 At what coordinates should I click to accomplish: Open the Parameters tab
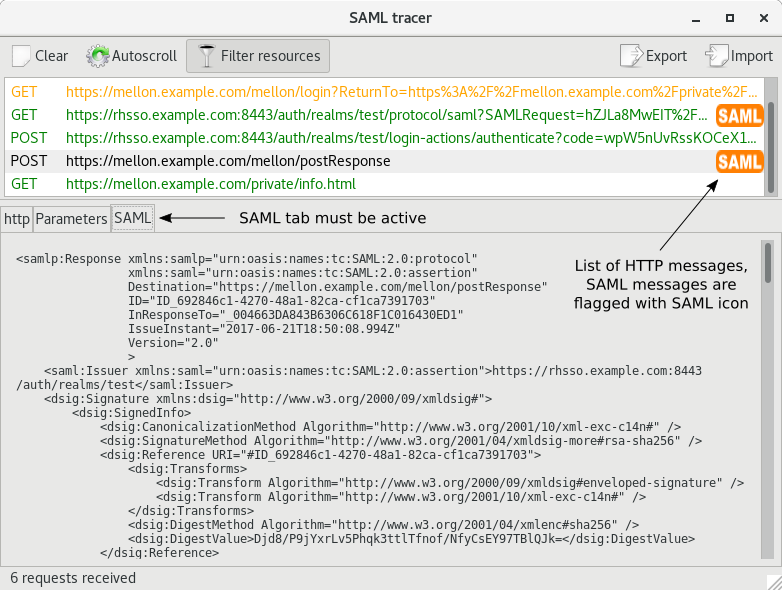[x=71, y=218]
